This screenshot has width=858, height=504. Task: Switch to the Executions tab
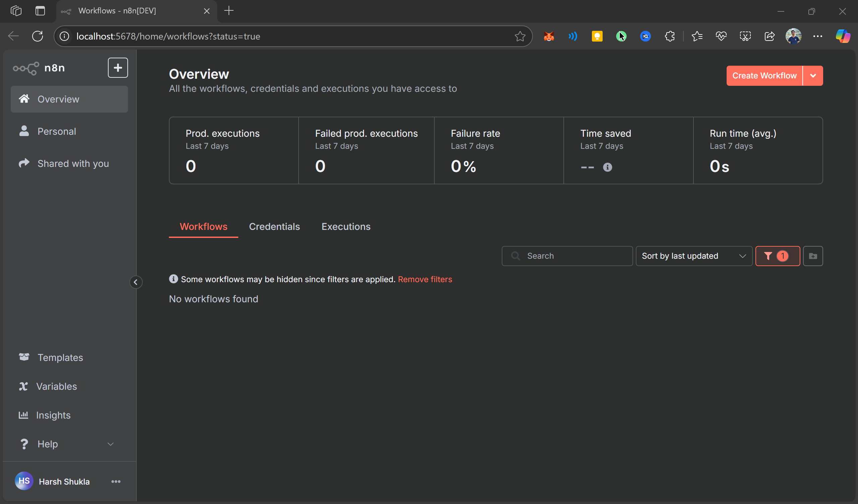tap(346, 227)
